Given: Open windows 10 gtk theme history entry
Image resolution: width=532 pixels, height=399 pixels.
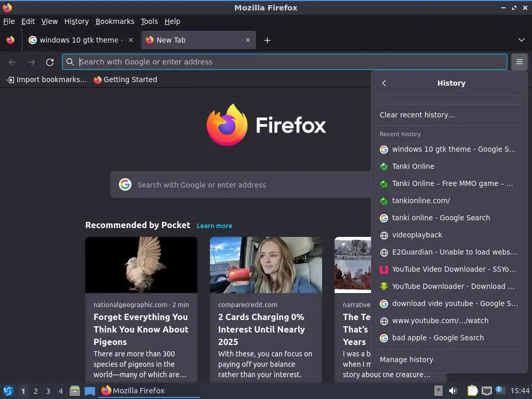Looking at the screenshot, I should coord(449,149).
